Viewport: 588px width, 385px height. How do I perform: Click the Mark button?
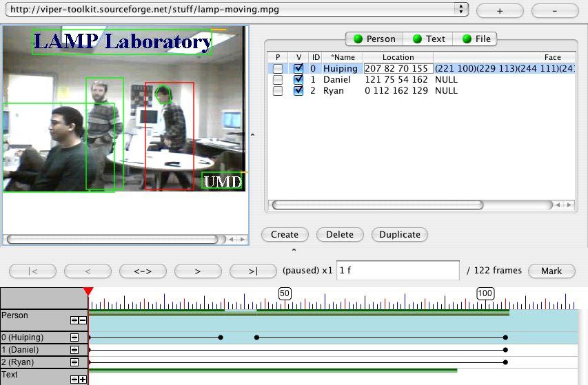pyautogui.click(x=551, y=271)
